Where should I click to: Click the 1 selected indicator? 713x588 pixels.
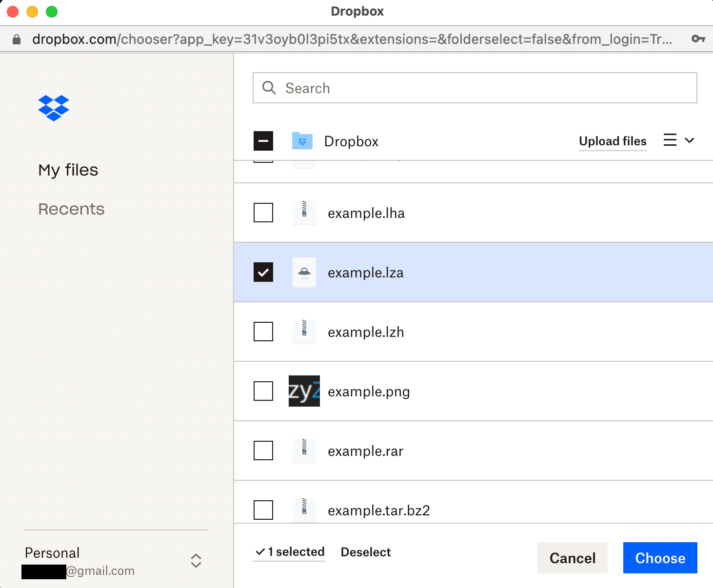pyautogui.click(x=290, y=552)
